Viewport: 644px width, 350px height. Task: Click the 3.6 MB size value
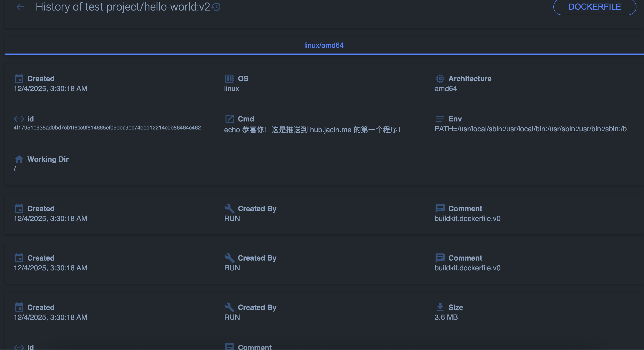(446, 317)
